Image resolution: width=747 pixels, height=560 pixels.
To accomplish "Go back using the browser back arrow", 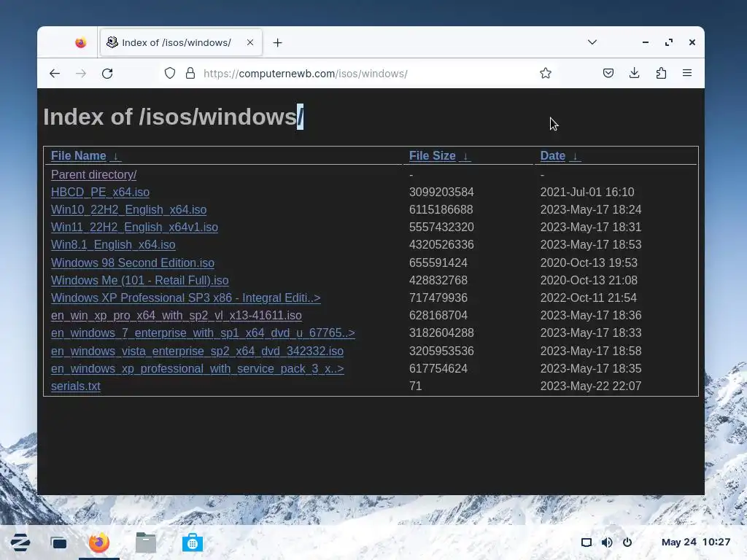I will [x=55, y=74].
